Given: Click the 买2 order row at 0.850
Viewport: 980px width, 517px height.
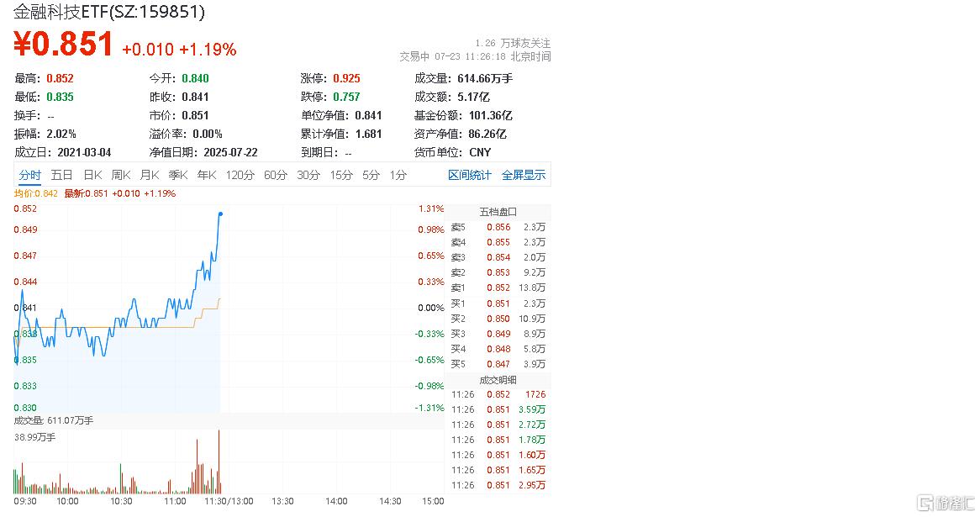Looking at the screenshot, I should [x=498, y=319].
